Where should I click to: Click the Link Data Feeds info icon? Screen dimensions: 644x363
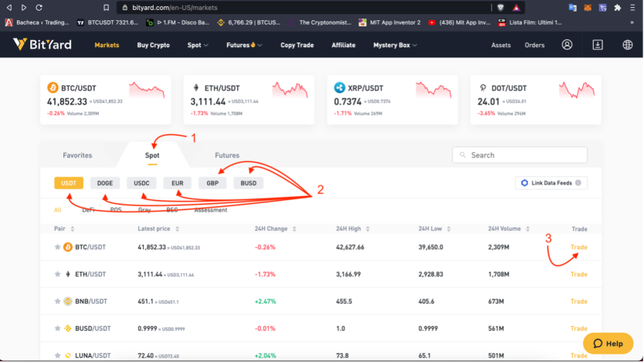578,183
